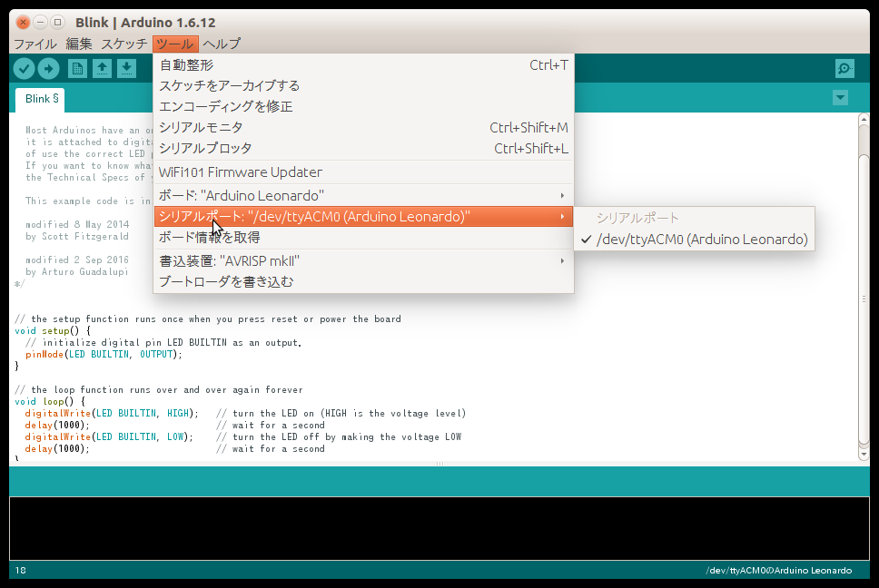
Task: Open シリアルモニタ from the menu
Action: pyautogui.click(x=363, y=127)
